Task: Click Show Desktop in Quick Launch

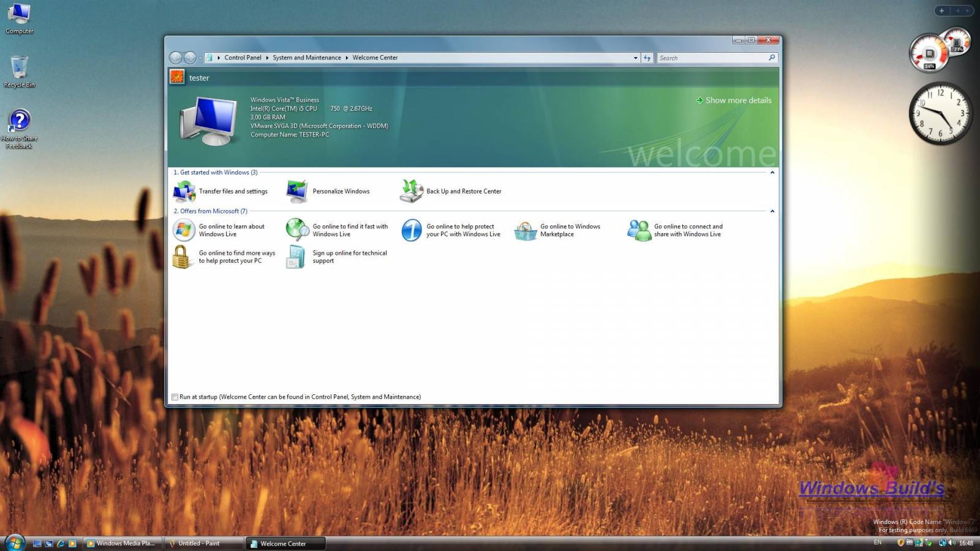Action: pos(37,543)
